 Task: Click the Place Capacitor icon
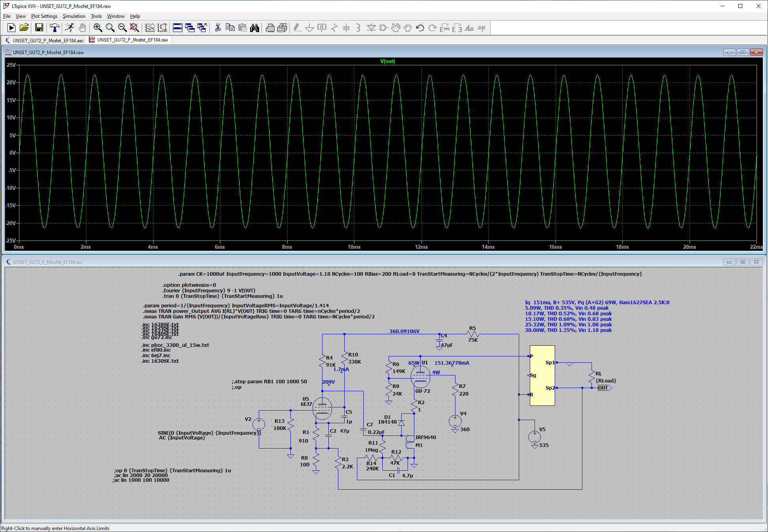[x=346, y=28]
